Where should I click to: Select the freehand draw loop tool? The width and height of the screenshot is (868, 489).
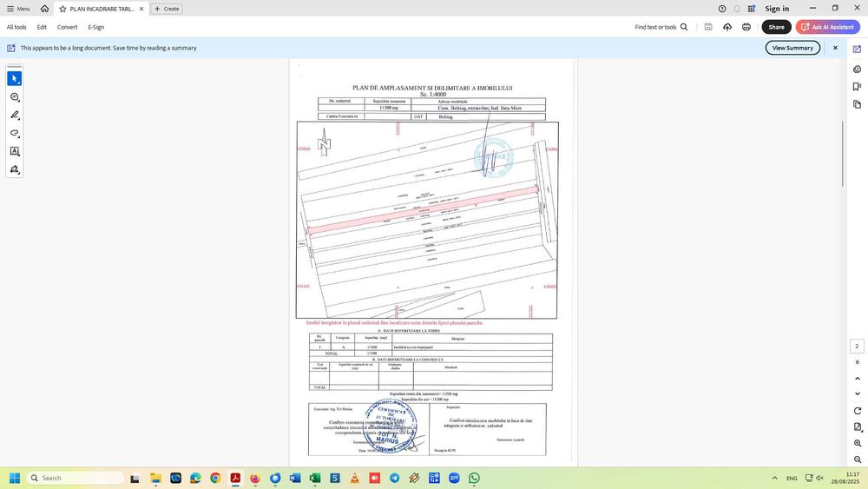(x=15, y=134)
